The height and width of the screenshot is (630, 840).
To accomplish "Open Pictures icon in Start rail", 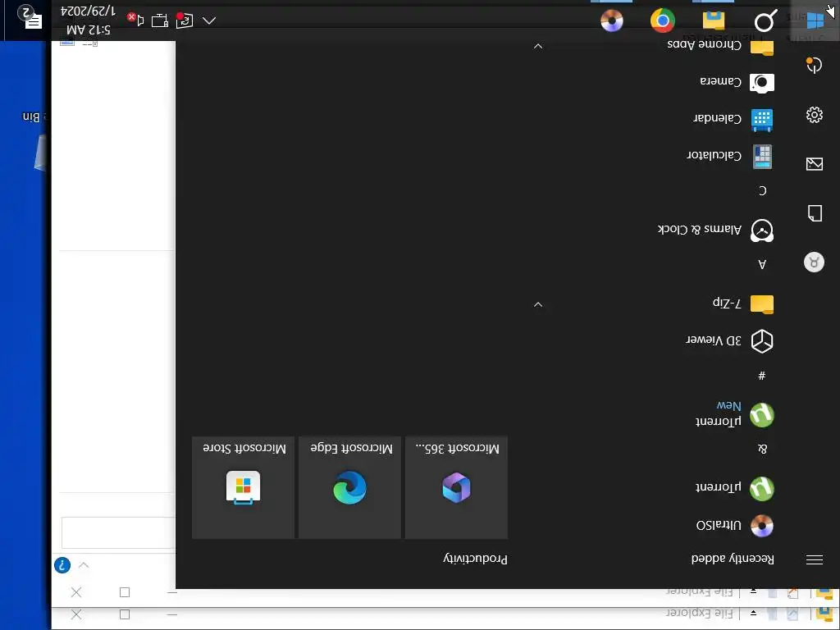I will (x=815, y=164).
